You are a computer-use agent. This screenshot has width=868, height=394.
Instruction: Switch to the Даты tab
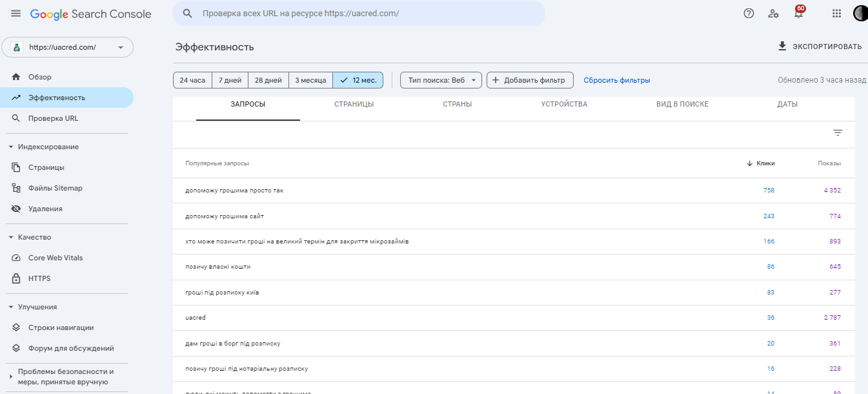click(787, 104)
